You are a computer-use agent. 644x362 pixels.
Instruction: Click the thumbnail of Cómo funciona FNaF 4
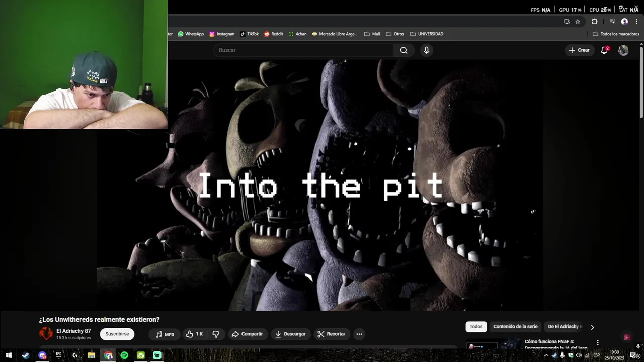[x=494, y=345]
